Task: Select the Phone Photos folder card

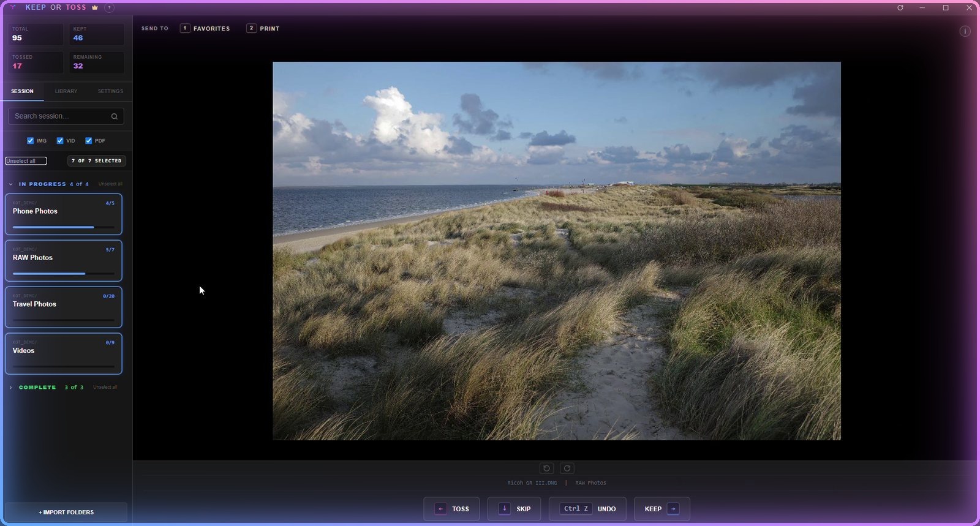Action: click(x=64, y=214)
